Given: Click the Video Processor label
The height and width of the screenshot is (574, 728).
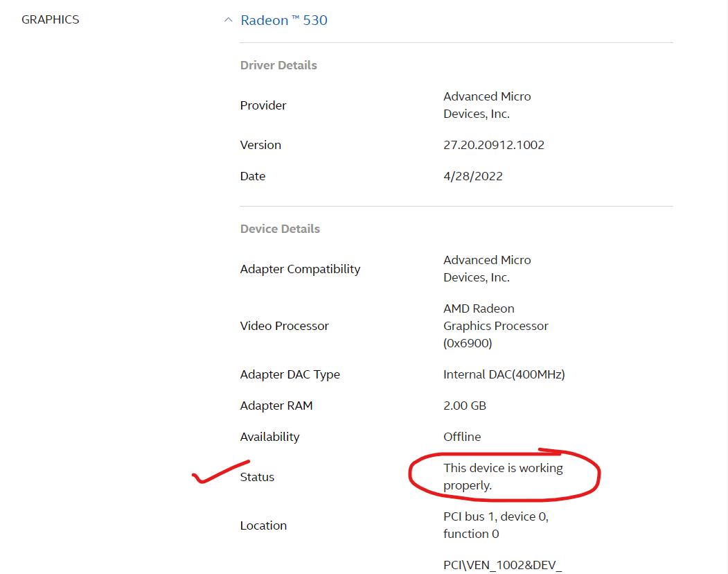Looking at the screenshot, I should click(284, 326).
